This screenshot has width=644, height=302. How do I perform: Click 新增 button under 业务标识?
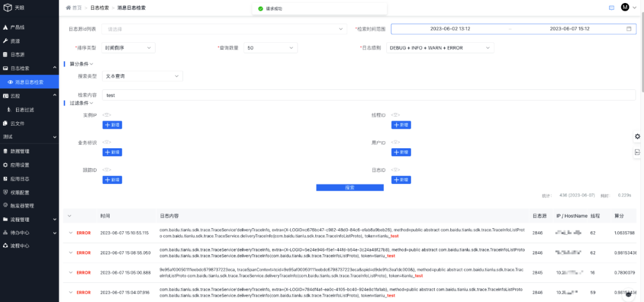[x=112, y=152]
